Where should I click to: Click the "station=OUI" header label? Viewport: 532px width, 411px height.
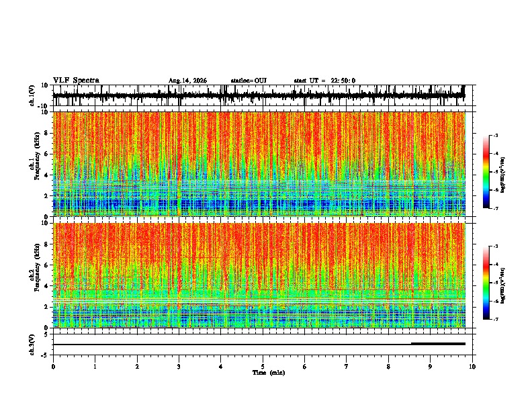(x=249, y=81)
